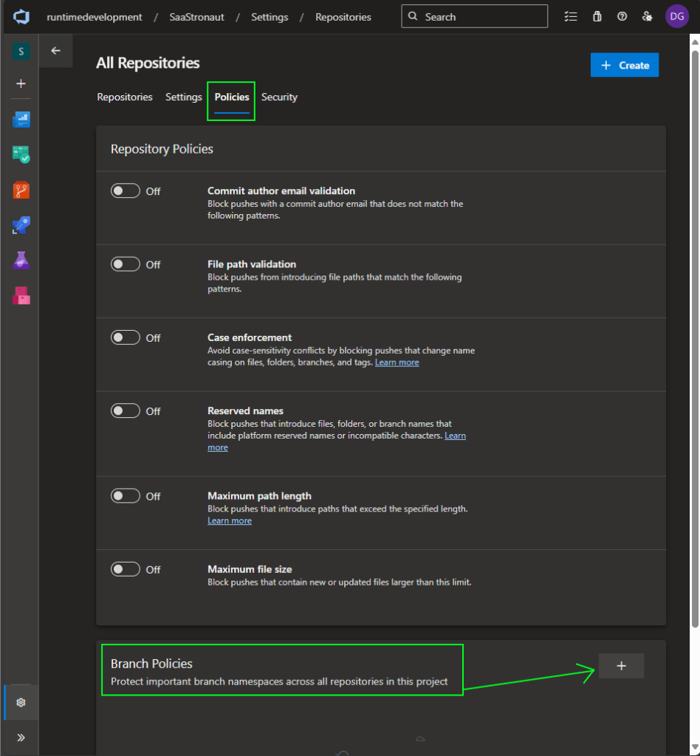Open Learn more link under Maximum path length
This screenshot has height=756, width=700.
coord(230,520)
